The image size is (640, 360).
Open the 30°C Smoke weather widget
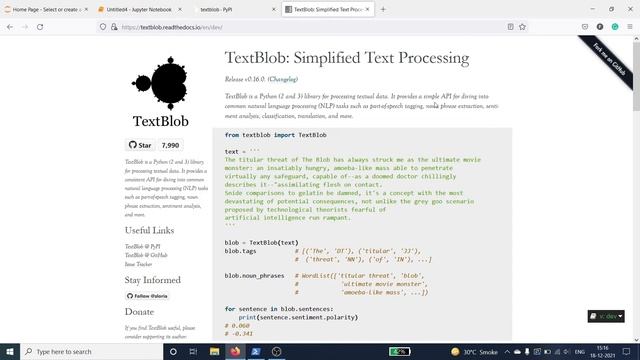(x=474, y=351)
